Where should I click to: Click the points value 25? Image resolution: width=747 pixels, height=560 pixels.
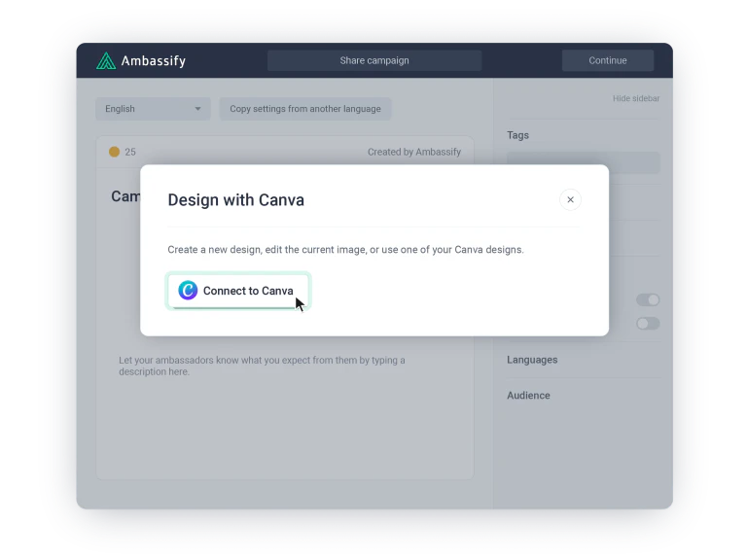pos(130,152)
